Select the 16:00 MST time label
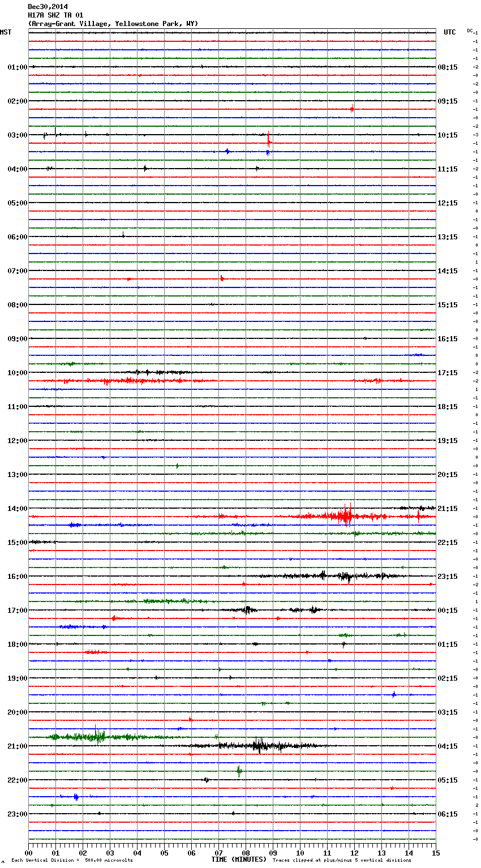 point(17,577)
